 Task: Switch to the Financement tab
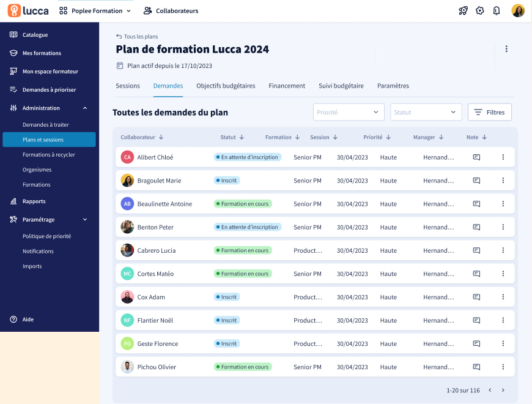(x=287, y=86)
